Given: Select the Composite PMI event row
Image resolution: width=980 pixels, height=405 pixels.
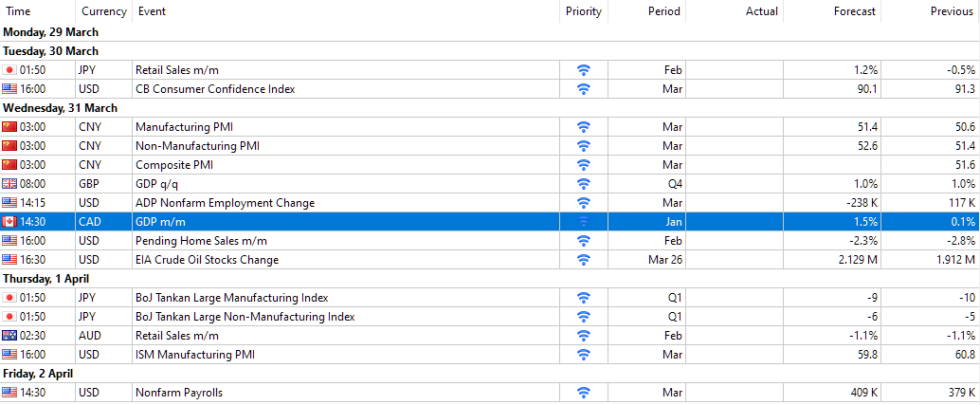Looking at the screenshot, I should click(172, 165).
